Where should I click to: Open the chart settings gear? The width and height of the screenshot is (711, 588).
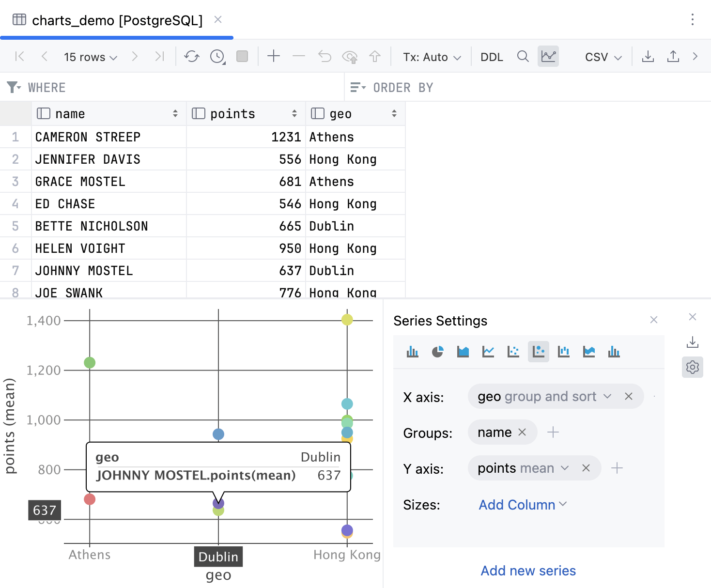693,367
